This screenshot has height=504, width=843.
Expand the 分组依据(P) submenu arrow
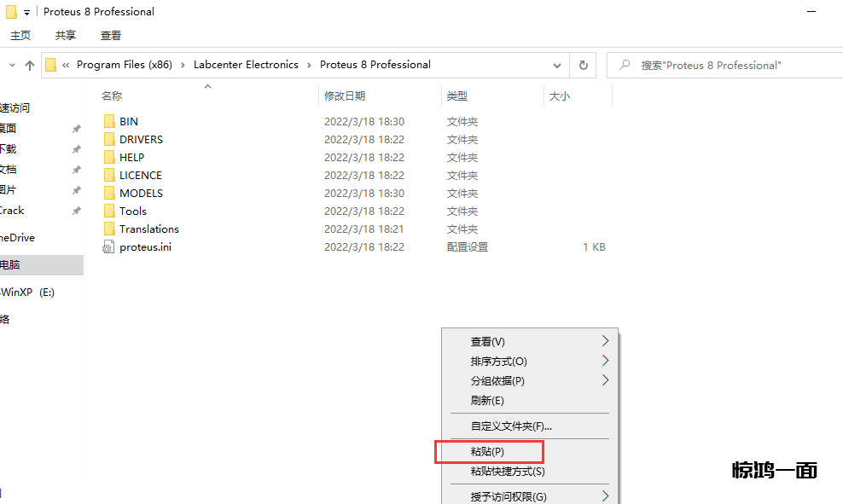(x=605, y=380)
